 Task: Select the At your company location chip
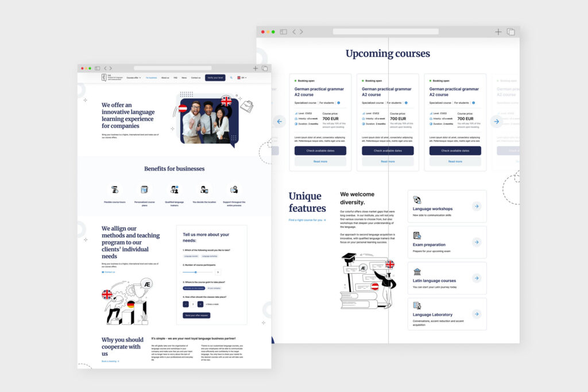click(214, 288)
